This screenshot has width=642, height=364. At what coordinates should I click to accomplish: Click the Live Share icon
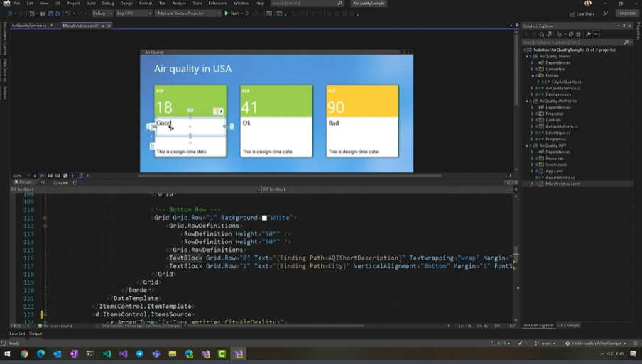tap(572, 13)
